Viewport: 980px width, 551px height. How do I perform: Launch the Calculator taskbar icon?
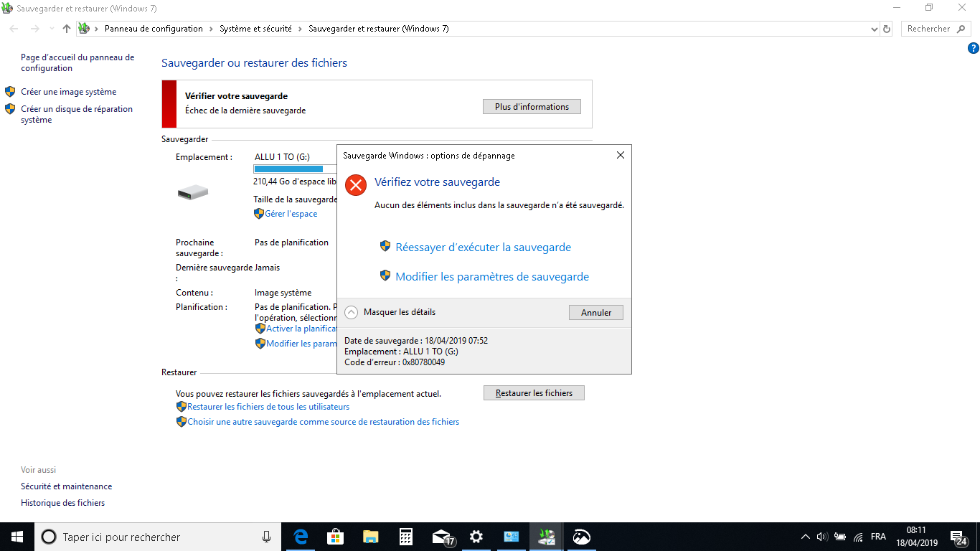405,537
